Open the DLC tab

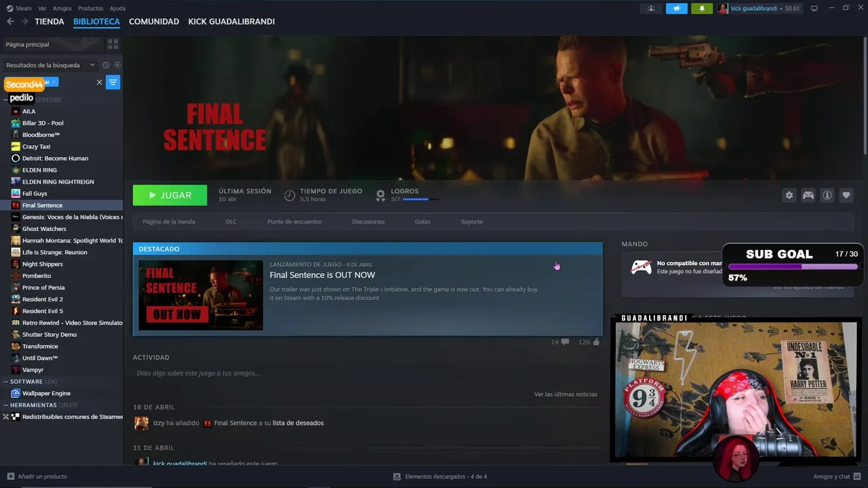[231, 222]
